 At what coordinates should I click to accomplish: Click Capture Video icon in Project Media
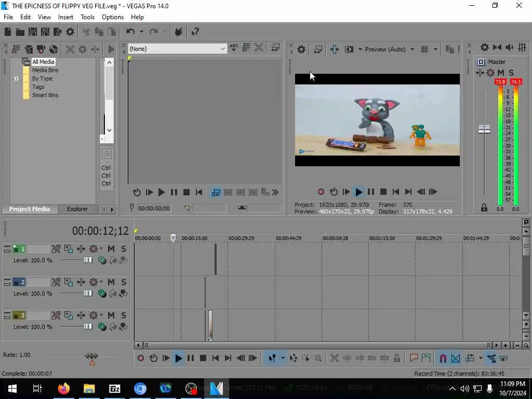(x=41, y=49)
